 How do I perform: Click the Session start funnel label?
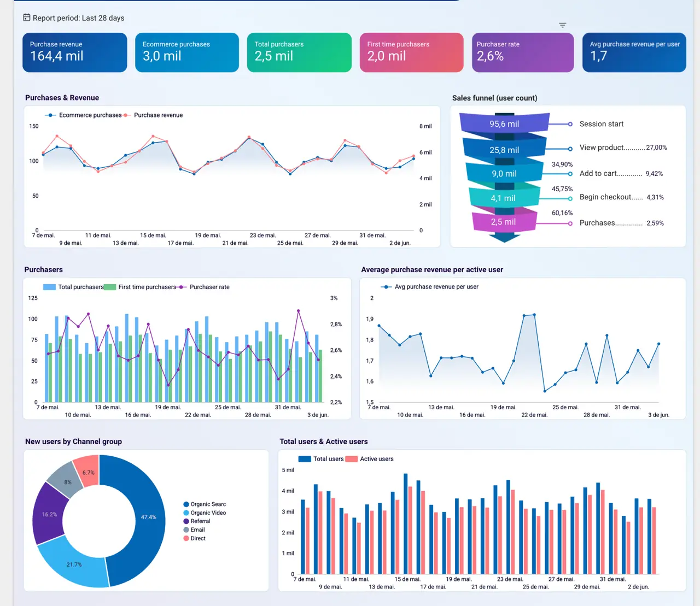click(602, 124)
